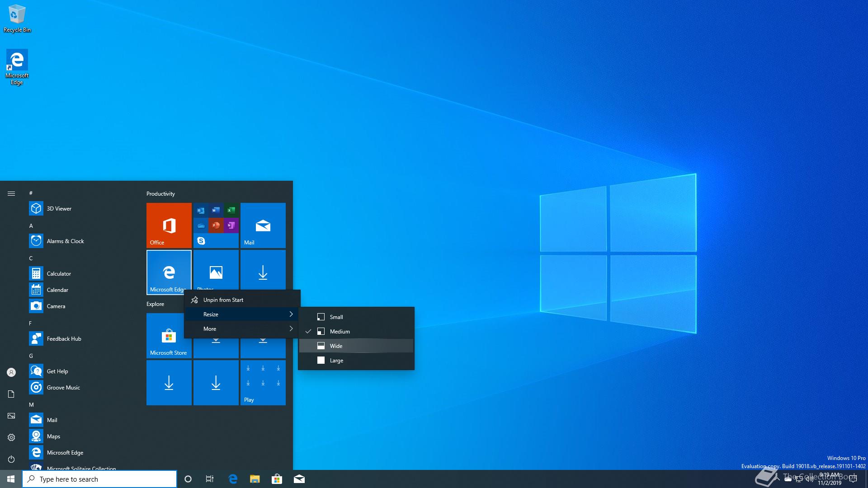Expand the Start menu hamburger navigation
The image size is (868, 488).
click(x=11, y=193)
